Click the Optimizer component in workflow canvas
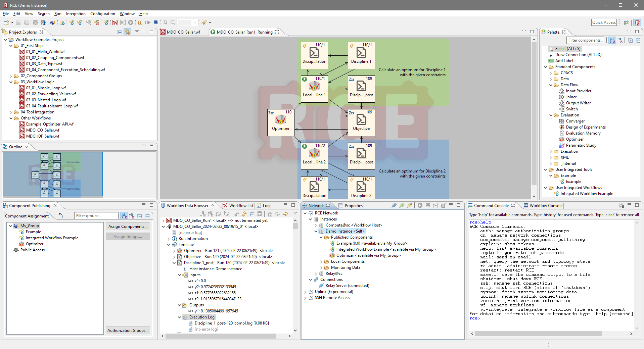Image resolution: width=644 pixels, height=349 pixels. tap(280, 122)
